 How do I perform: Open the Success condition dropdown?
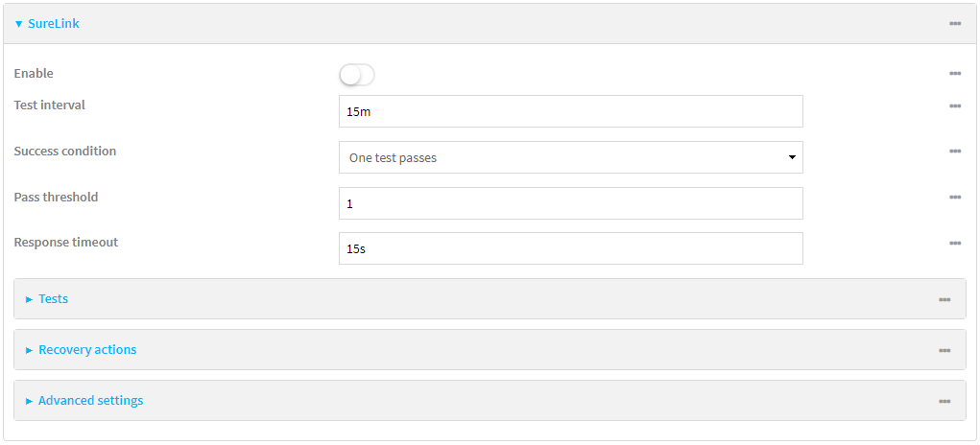click(x=570, y=157)
